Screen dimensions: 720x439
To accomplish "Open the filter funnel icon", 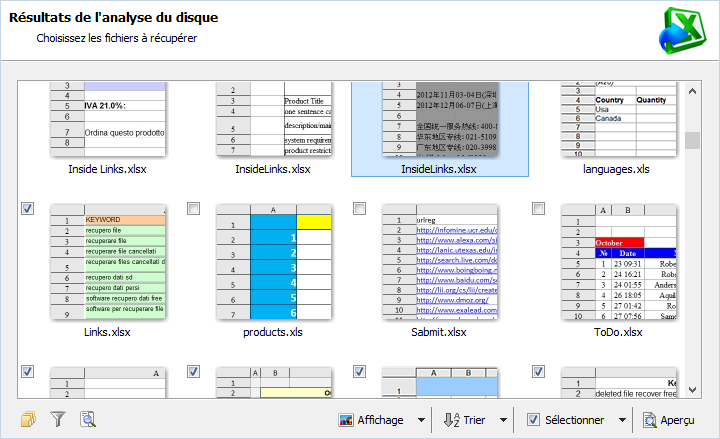I will point(58,419).
